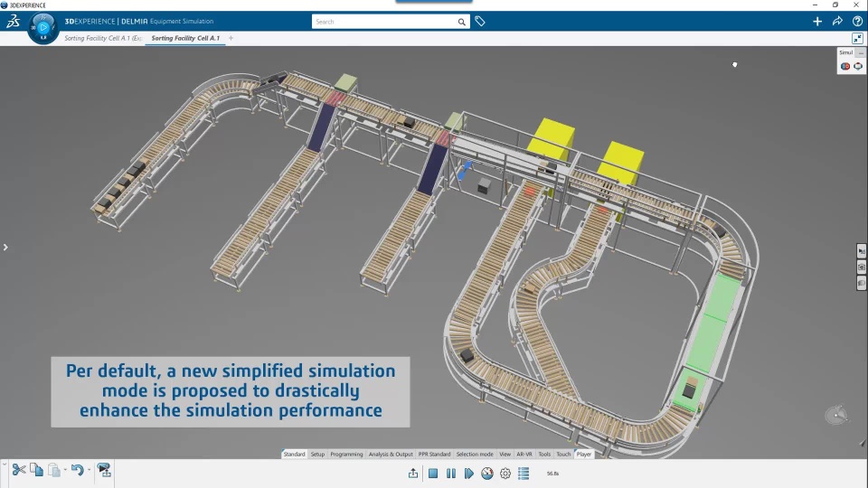This screenshot has width=868, height=488.
Task: Switch to the Tools tab
Action: tap(544, 454)
